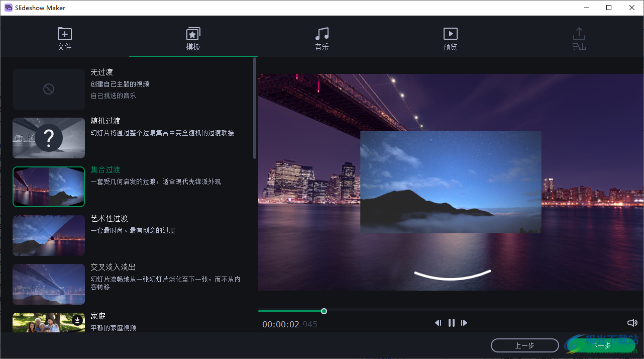Click the Slideshow Maker app icon in title bar
644x359 pixels.
point(8,8)
